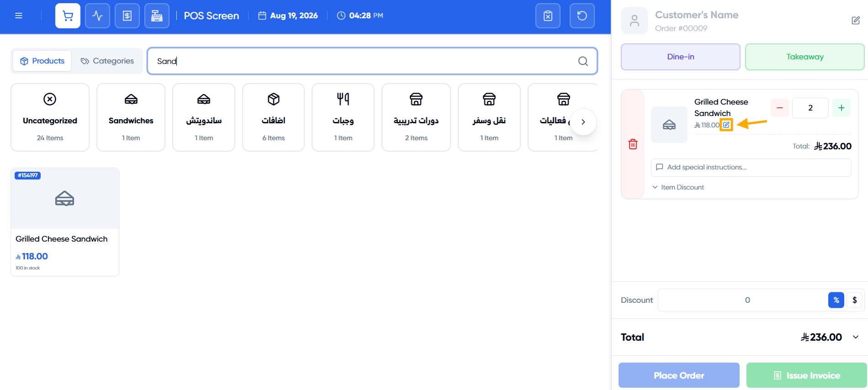Switch discount to percent mode

click(x=836, y=300)
